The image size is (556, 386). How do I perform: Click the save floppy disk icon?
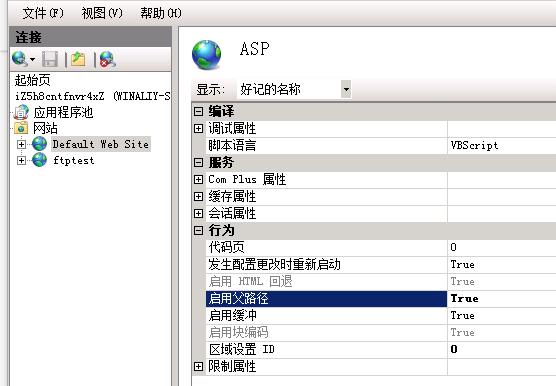point(50,59)
